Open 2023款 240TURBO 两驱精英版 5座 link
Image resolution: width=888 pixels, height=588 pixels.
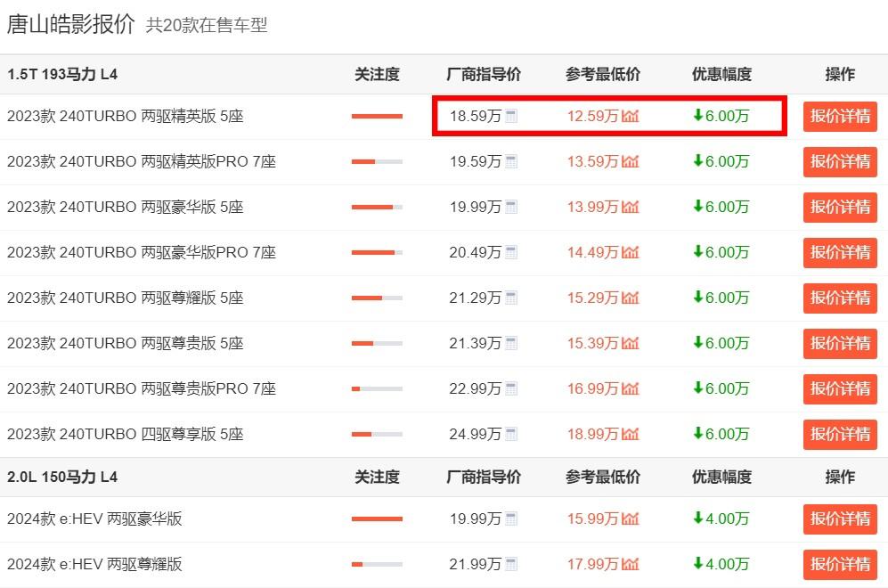[126, 116]
